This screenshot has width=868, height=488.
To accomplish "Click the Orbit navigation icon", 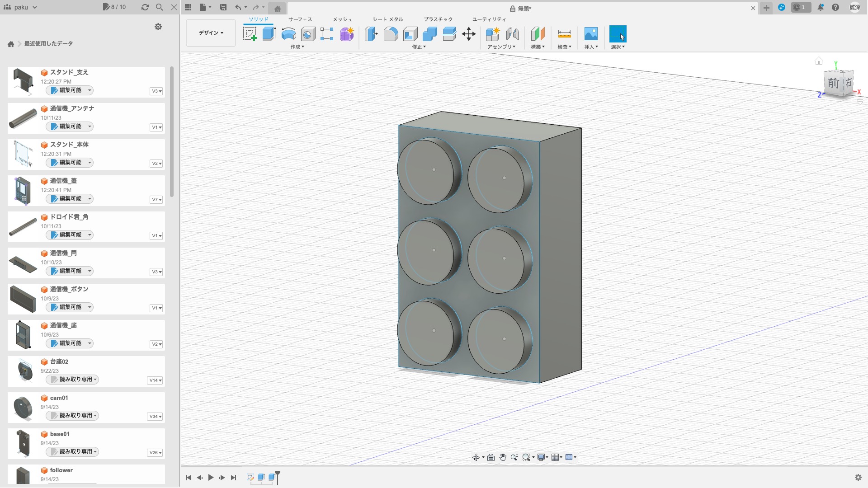I will [x=476, y=457].
